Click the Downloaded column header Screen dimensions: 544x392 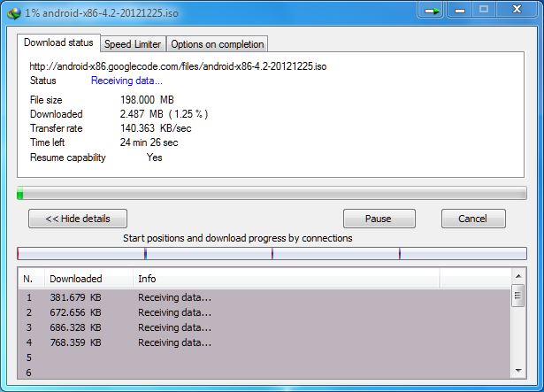(88, 279)
